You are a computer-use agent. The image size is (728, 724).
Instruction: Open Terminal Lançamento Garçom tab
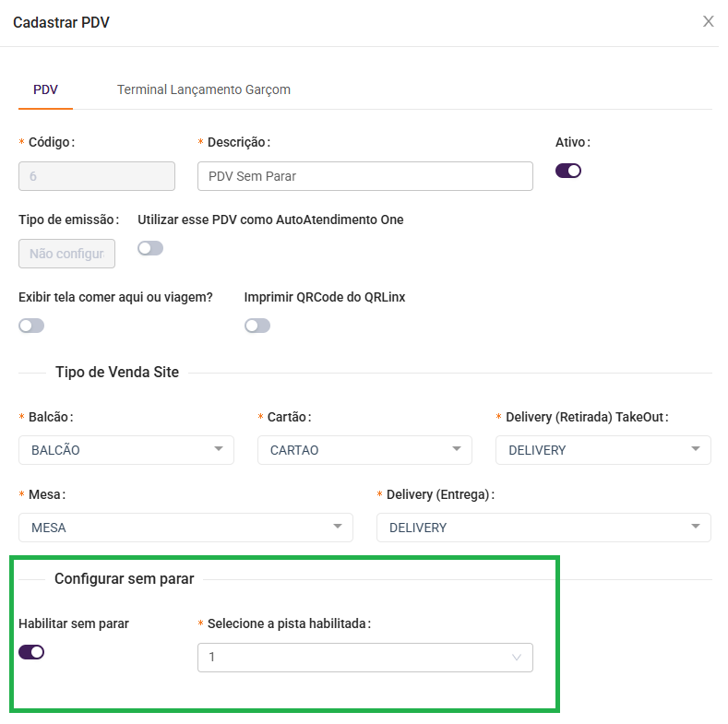tap(203, 89)
